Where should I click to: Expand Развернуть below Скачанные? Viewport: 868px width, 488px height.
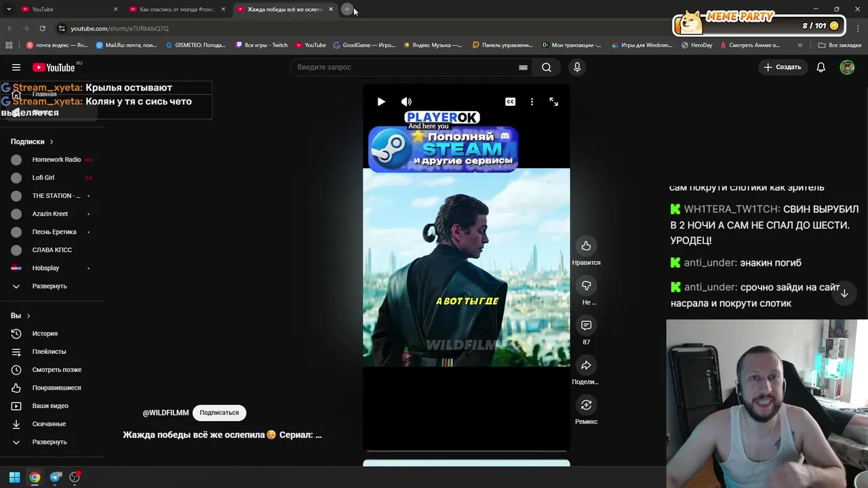50,442
